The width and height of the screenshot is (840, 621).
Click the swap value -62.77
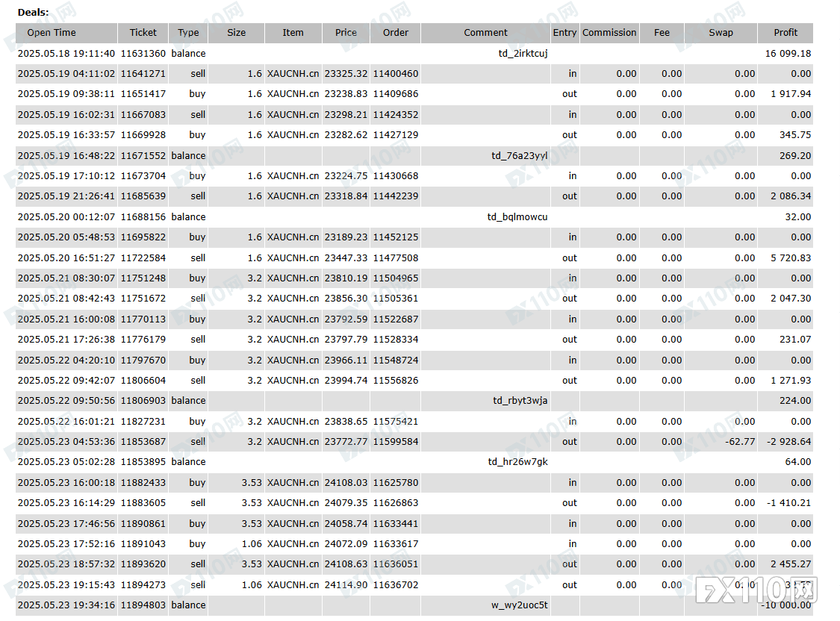pos(740,442)
